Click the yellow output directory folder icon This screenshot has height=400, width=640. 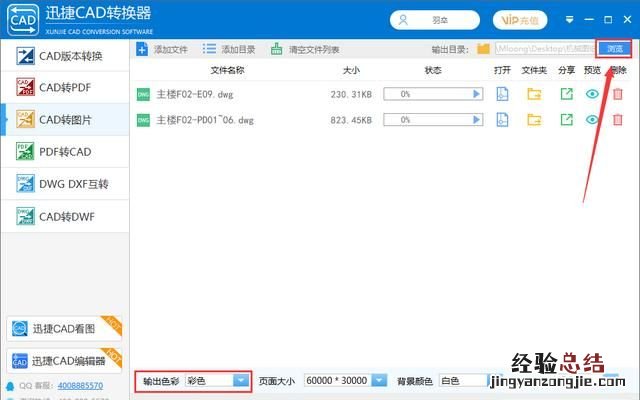pyautogui.click(x=484, y=49)
